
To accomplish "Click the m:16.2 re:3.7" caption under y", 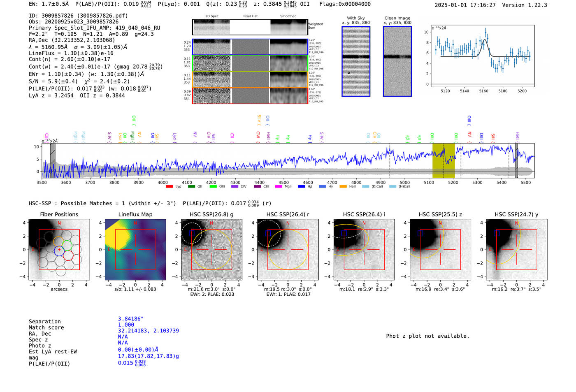I will click(517, 289).
